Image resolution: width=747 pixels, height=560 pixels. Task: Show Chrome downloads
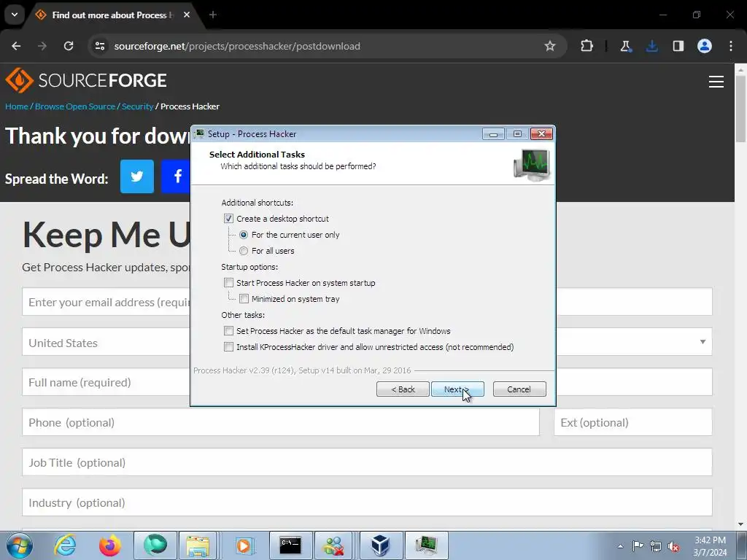[x=652, y=46]
